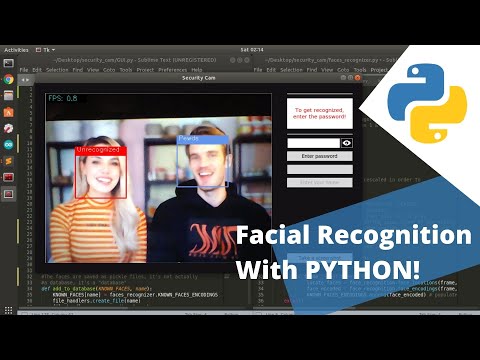Open the clock showing Sat 02:14
The image size is (480, 360).
tap(252, 50)
